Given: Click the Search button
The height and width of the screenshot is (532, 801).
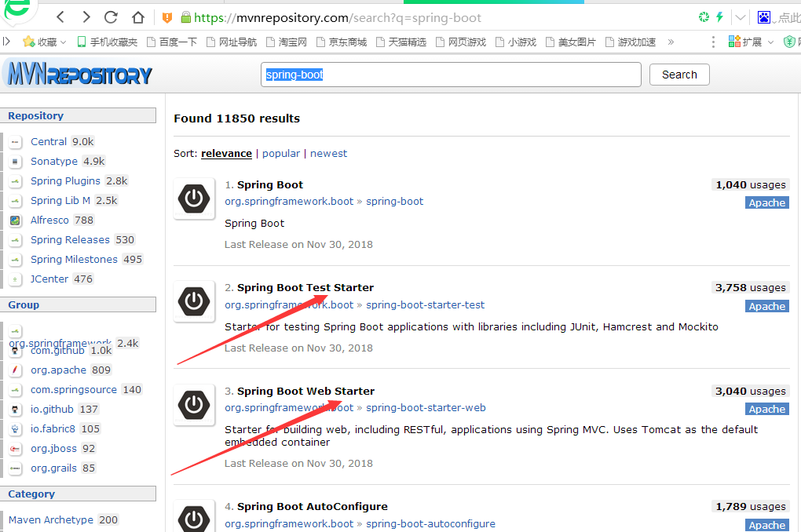Looking at the screenshot, I should [x=679, y=75].
